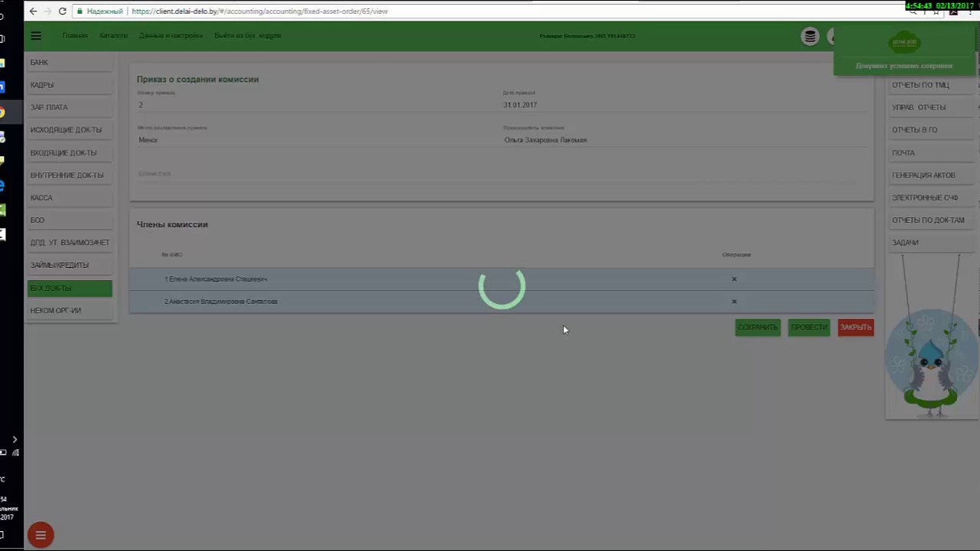Open the hamburger menu in green header
This screenshot has width=980, height=551.
(36, 36)
